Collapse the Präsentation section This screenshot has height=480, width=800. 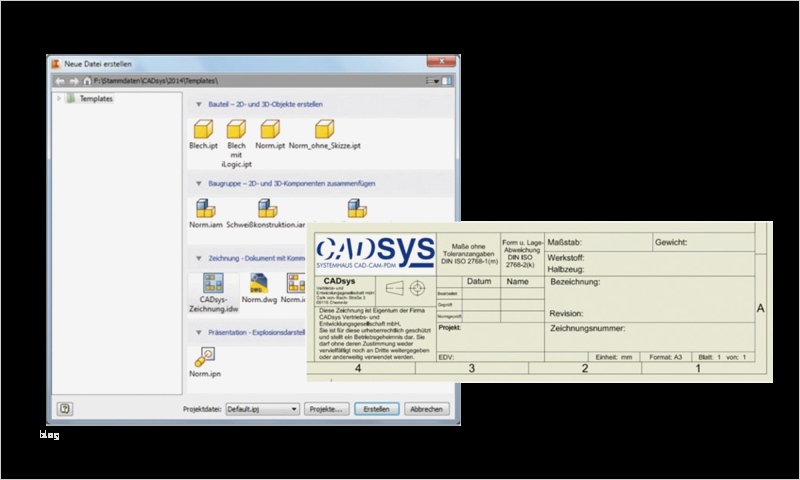199,332
